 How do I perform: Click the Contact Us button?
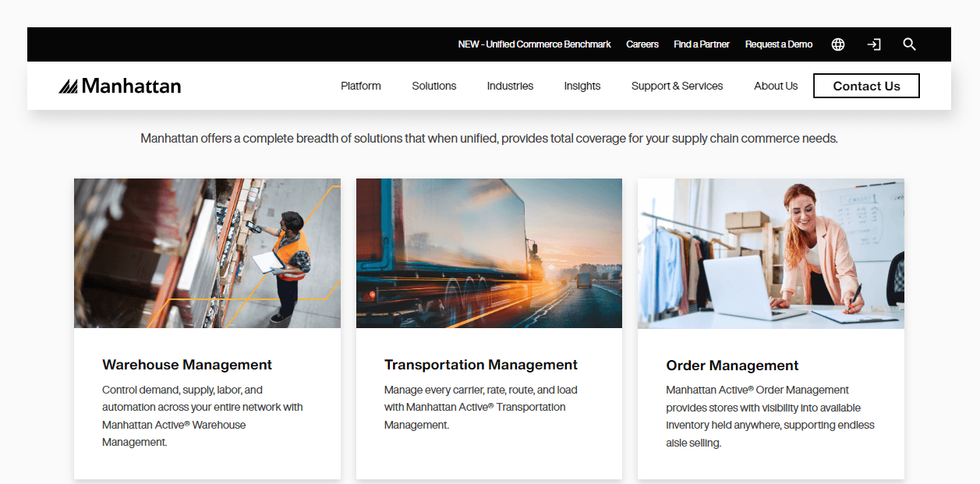tap(866, 86)
